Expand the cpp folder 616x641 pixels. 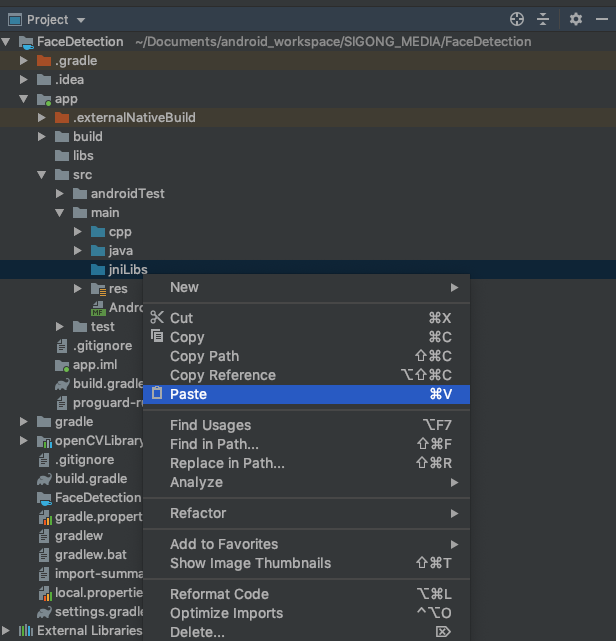point(77,232)
